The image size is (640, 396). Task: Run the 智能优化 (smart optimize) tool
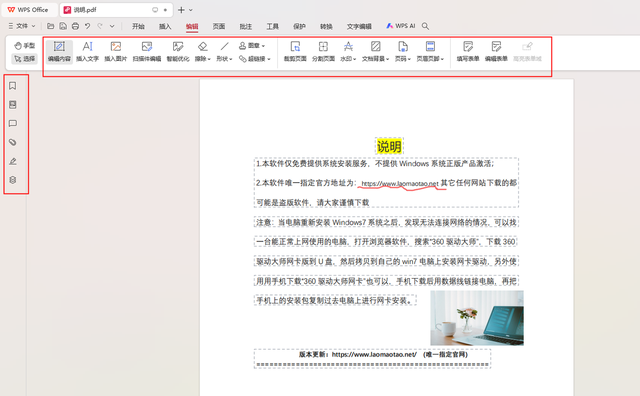(178, 51)
